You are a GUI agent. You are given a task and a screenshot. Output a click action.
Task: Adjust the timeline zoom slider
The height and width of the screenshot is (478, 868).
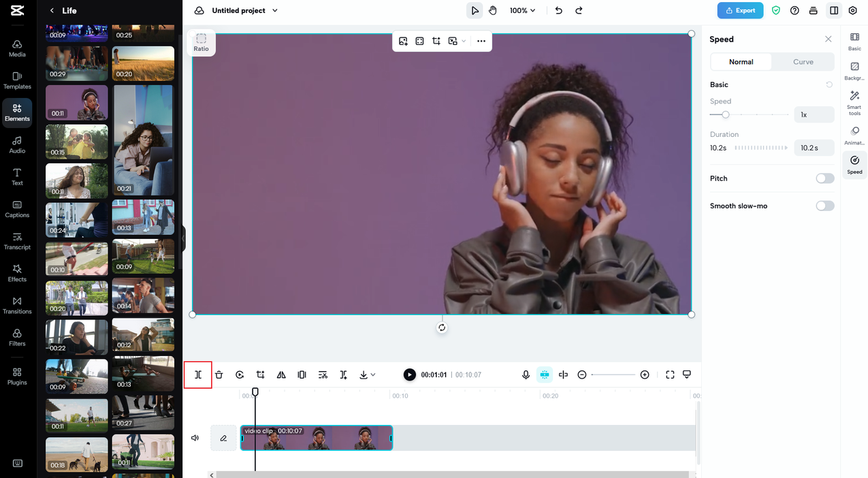(x=613, y=375)
